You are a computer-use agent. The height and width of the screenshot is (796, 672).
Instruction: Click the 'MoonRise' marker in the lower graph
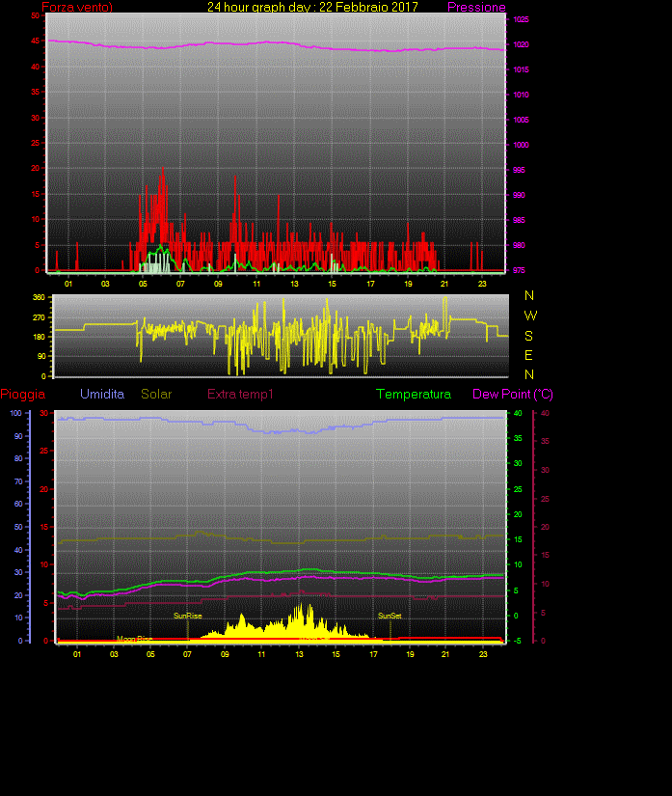click(x=134, y=639)
